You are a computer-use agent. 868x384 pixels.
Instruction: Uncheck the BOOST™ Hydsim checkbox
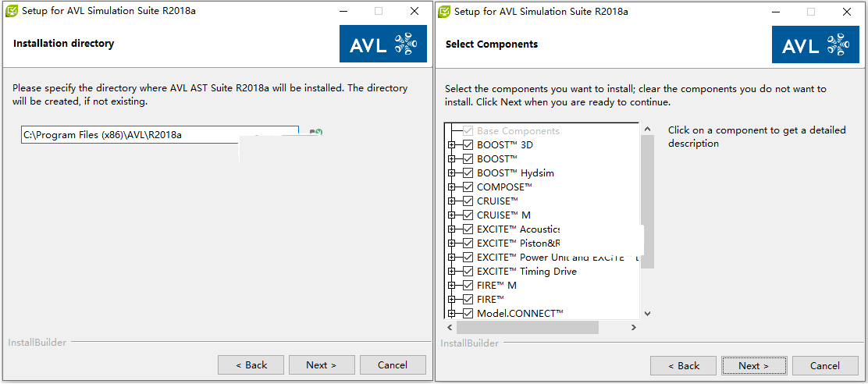point(468,173)
